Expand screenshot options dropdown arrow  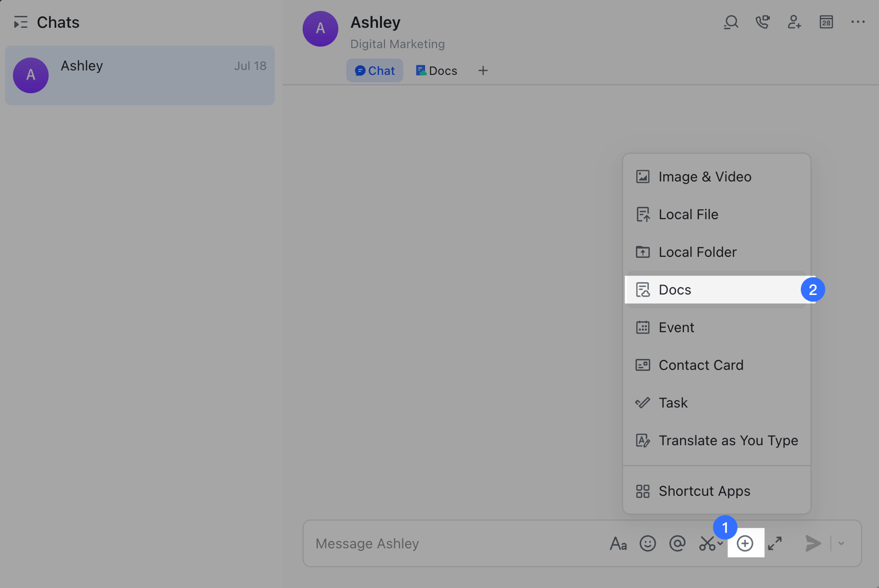[720, 543]
